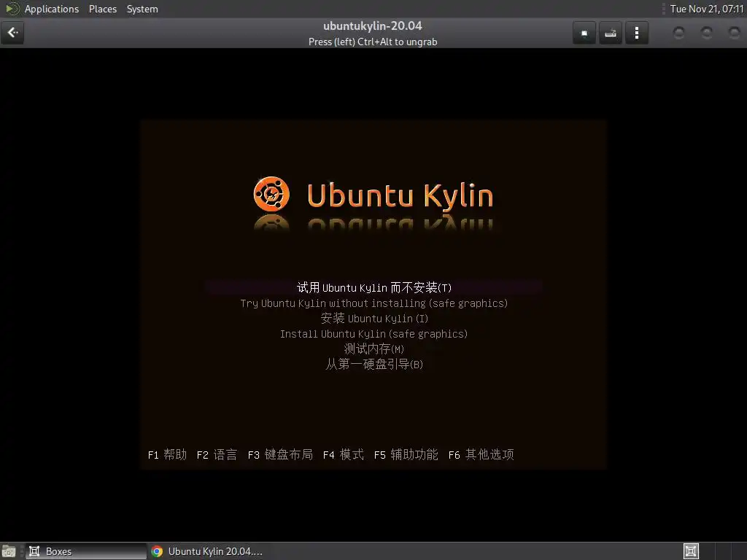Open the Places menu

(x=102, y=9)
